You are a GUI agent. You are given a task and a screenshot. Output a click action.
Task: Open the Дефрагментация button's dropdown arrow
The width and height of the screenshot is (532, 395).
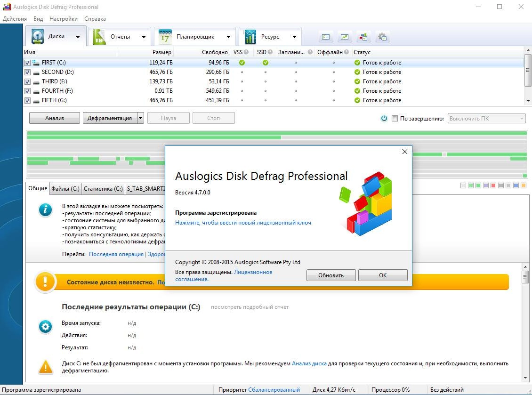[140, 118]
